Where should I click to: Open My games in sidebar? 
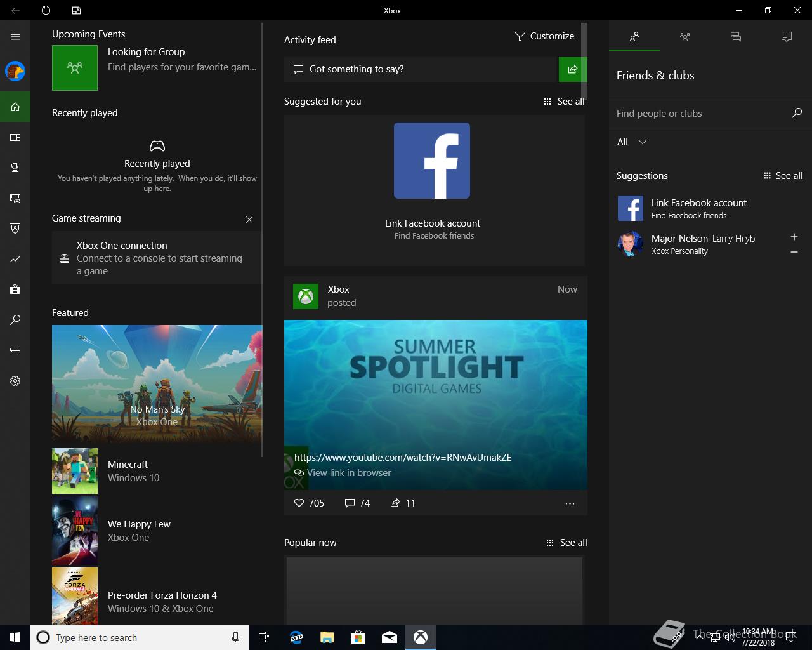point(15,137)
